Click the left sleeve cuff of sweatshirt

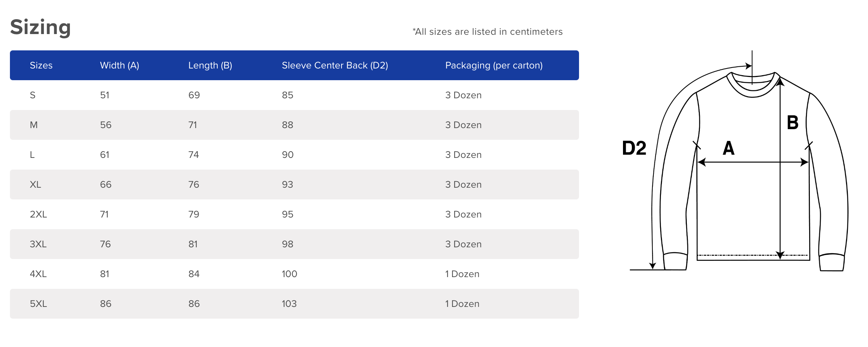point(675,261)
